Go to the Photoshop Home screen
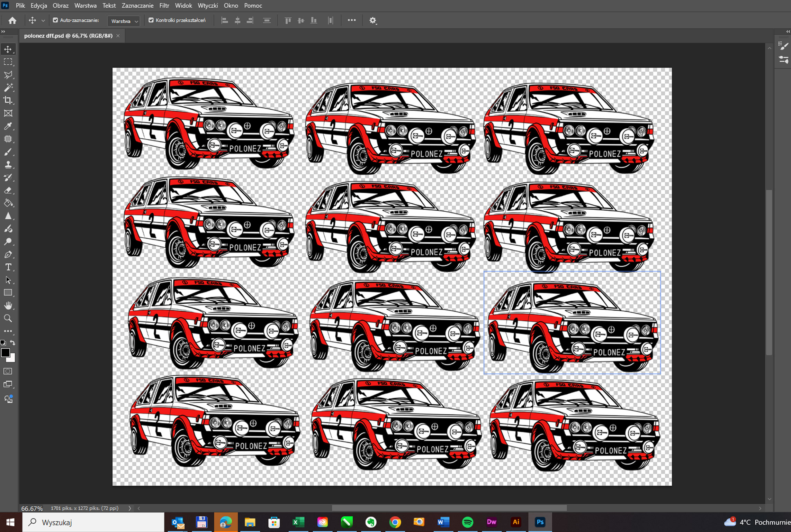 point(12,20)
